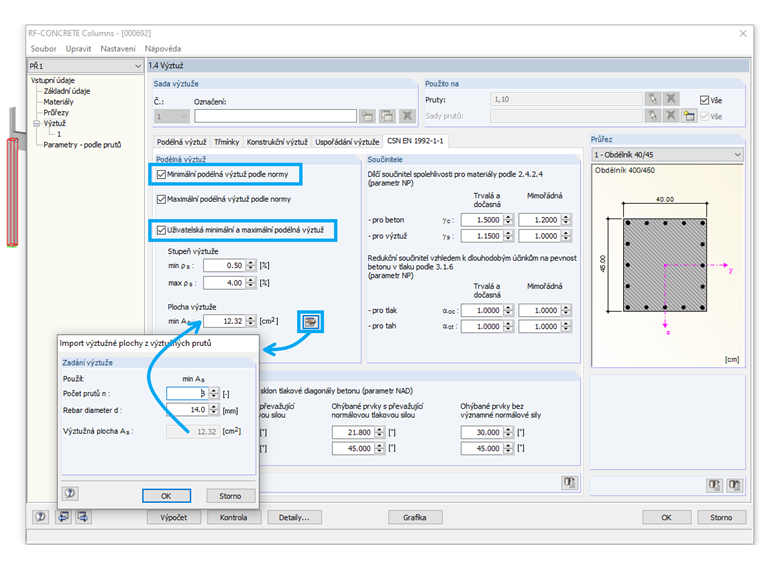The image size is (760, 570).
Task: Adjust the Počet prutů n spinner
Action: click(x=214, y=394)
